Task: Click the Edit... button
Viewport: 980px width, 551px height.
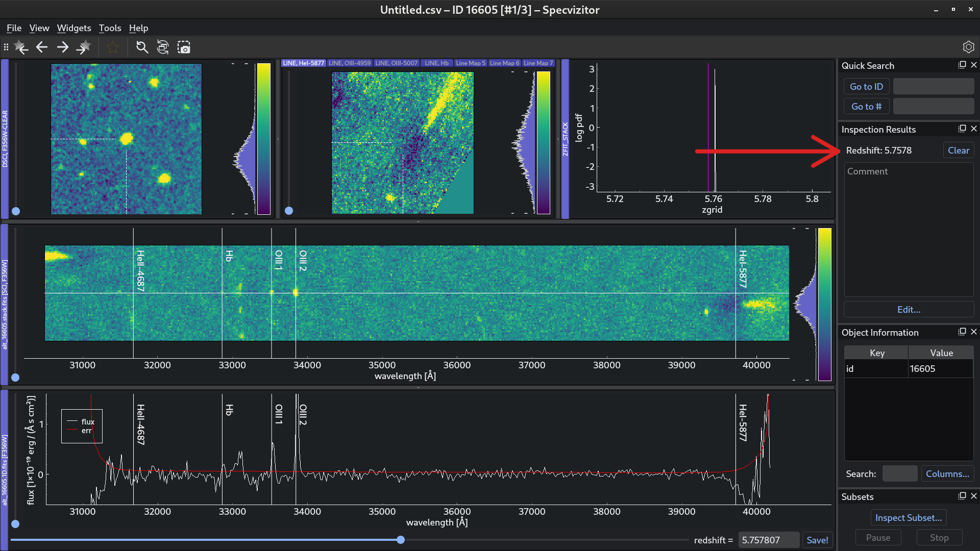Action: pyautogui.click(x=909, y=310)
